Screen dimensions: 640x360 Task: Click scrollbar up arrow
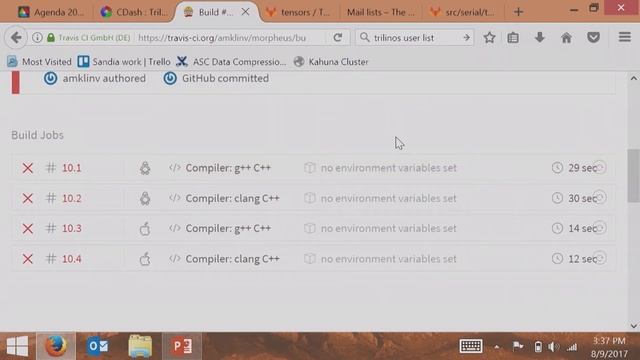(633, 78)
